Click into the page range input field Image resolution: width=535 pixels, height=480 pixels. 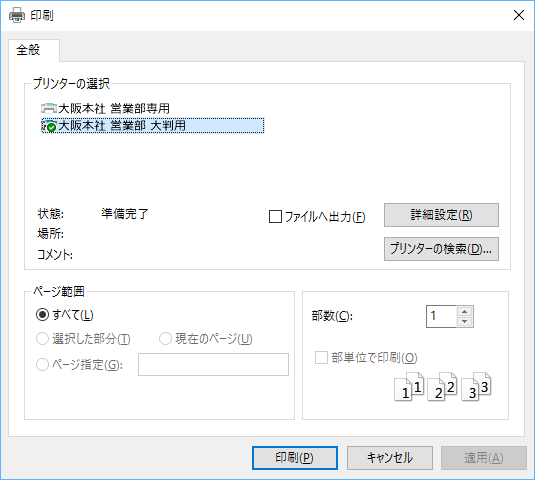point(213,364)
